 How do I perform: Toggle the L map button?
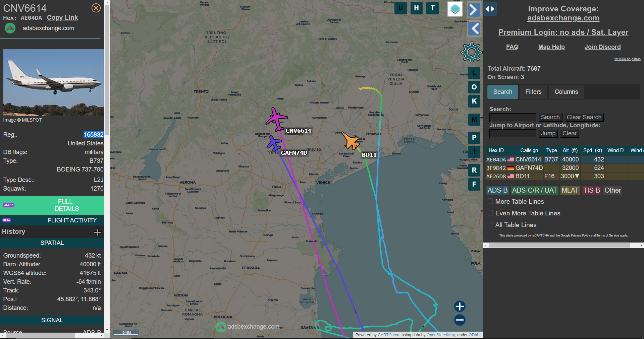(474, 73)
